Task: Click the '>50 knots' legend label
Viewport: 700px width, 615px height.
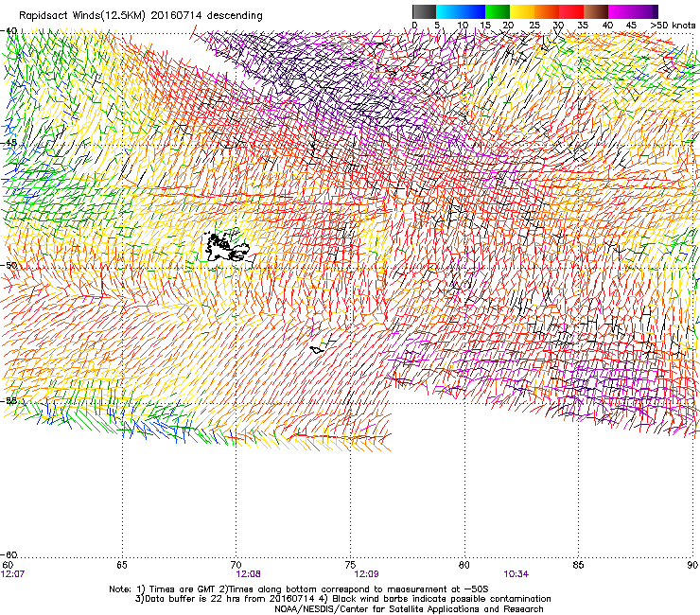Action: 673,26
